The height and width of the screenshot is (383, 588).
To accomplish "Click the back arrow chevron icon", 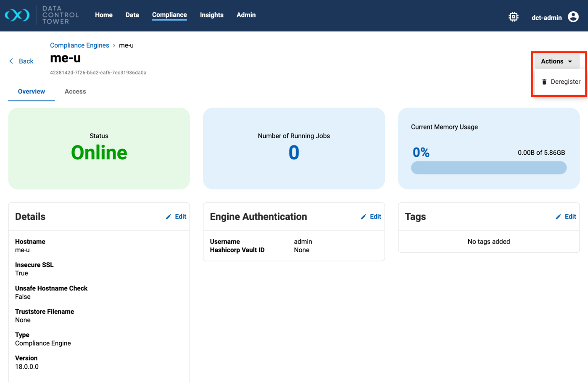I will point(11,61).
